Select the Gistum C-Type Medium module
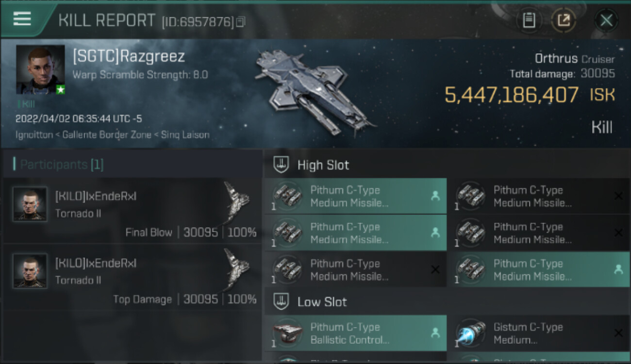Viewport: 631px width, 364px height. 539,333
